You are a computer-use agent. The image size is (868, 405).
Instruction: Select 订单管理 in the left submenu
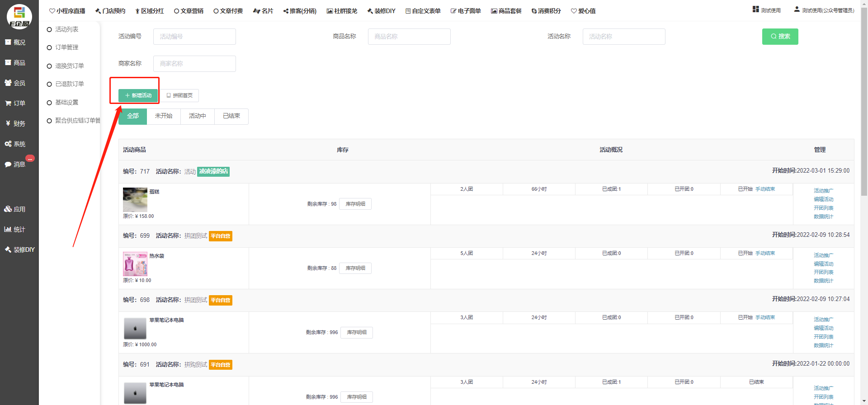[x=66, y=47]
